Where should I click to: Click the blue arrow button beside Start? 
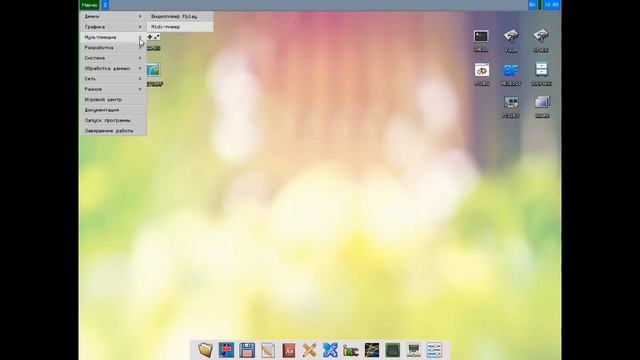pos(105,5)
